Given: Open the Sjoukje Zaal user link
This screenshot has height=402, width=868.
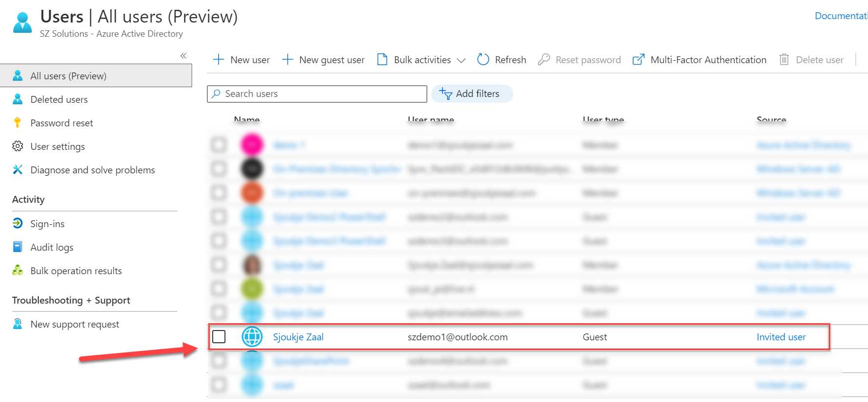Looking at the screenshot, I should (x=298, y=337).
